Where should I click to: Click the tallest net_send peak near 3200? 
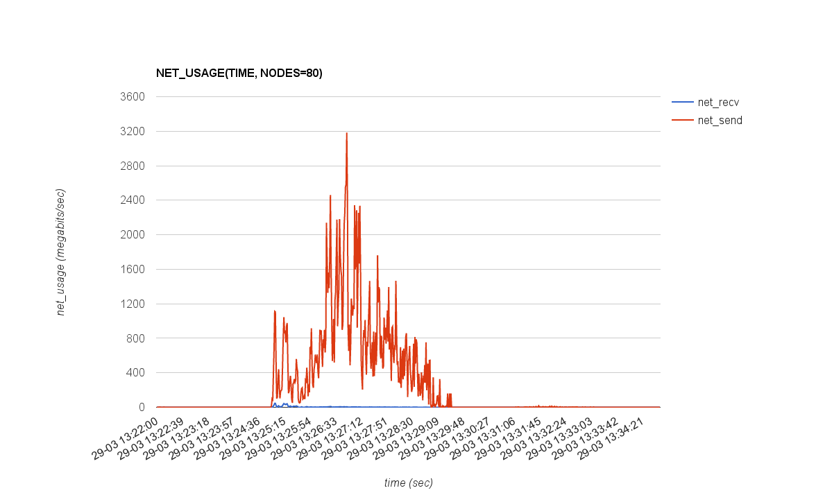[346, 134]
